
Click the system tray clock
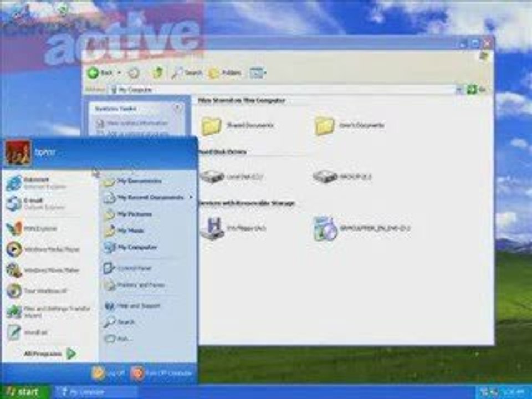click(513, 392)
